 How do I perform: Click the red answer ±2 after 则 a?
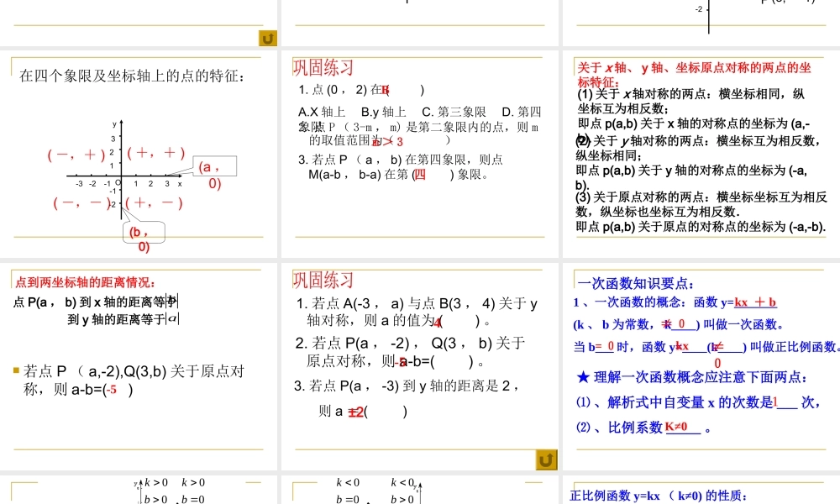pos(355,412)
